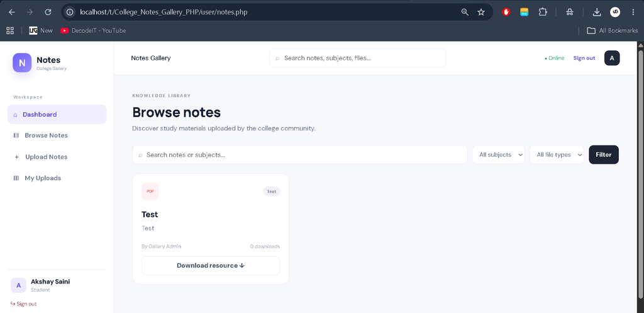This screenshot has height=313, width=644.
Task: Open the Test note title
Action: tap(150, 214)
